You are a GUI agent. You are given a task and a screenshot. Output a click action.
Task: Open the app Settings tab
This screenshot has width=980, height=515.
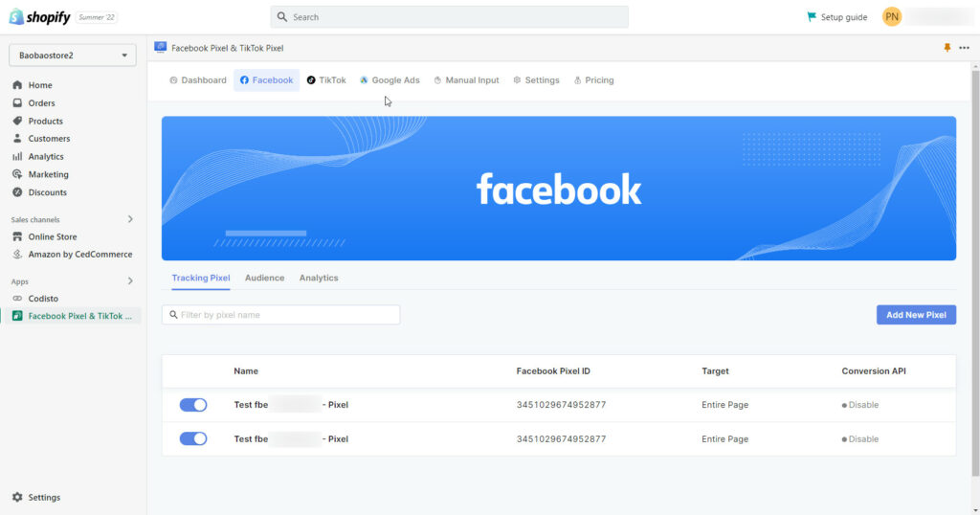tap(536, 80)
